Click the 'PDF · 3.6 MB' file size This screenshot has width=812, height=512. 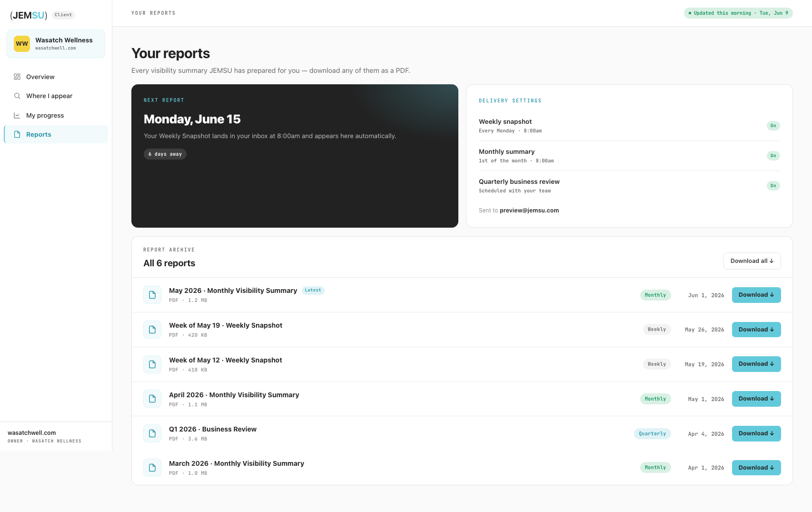[188, 439]
